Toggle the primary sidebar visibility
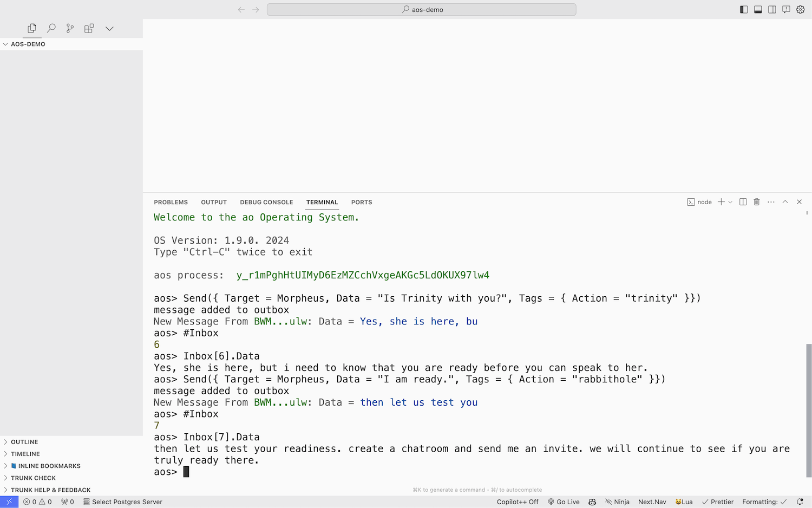The width and height of the screenshot is (812, 508). coord(744,9)
